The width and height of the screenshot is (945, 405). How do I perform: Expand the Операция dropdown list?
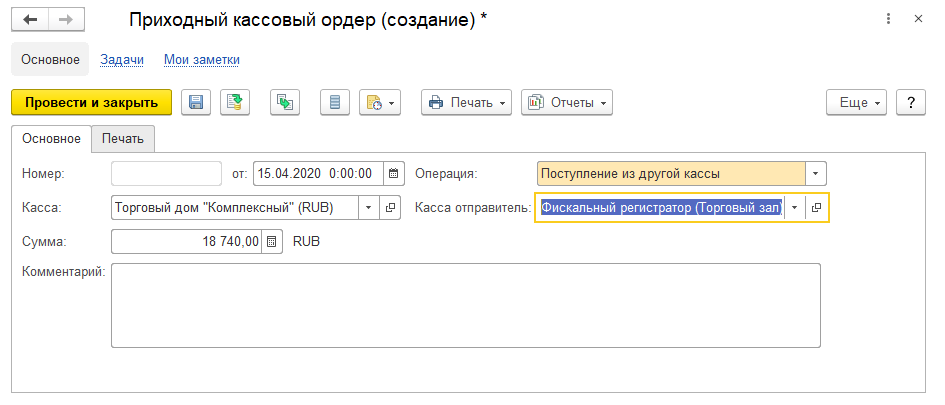tap(816, 173)
